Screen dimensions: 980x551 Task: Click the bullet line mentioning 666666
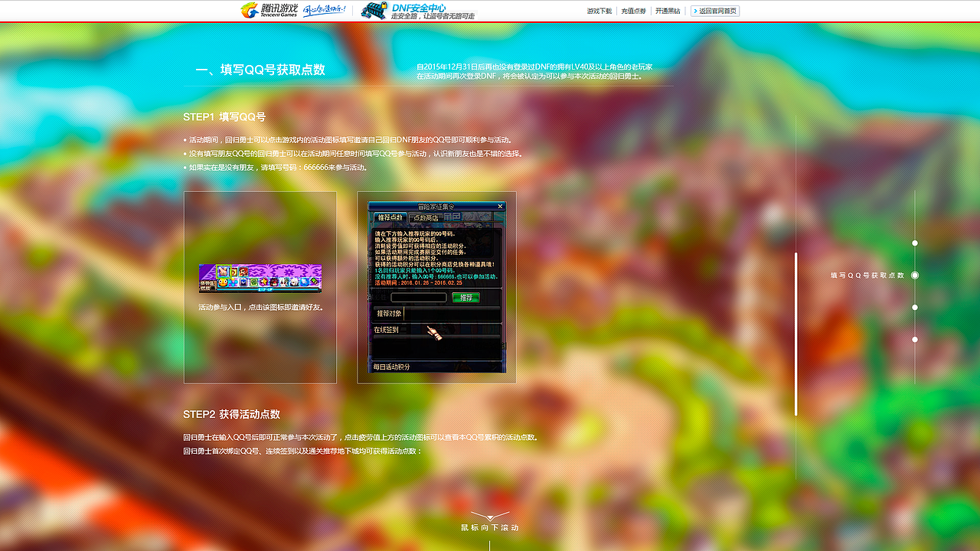(x=276, y=168)
